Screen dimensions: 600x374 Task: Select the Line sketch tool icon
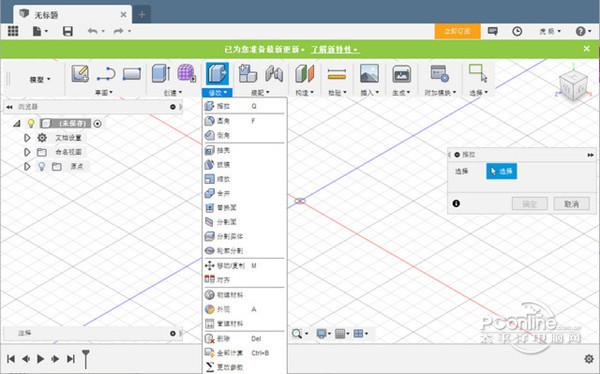click(x=106, y=74)
